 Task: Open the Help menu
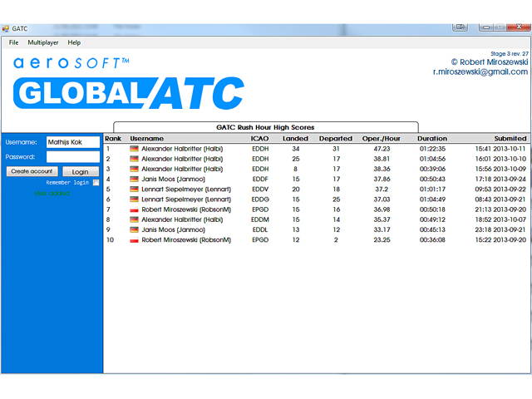pyautogui.click(x=74, y=42)
